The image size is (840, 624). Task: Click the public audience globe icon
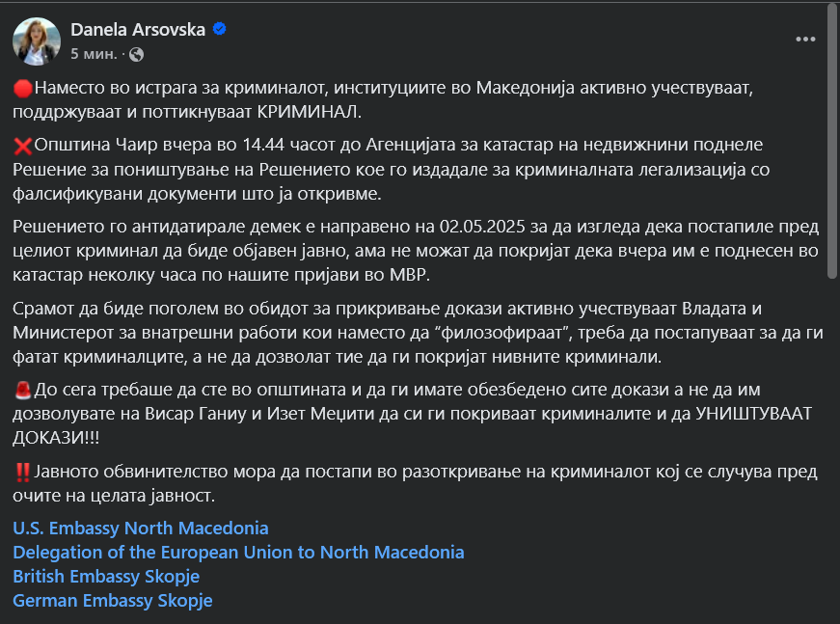click(x=136, y=54)
